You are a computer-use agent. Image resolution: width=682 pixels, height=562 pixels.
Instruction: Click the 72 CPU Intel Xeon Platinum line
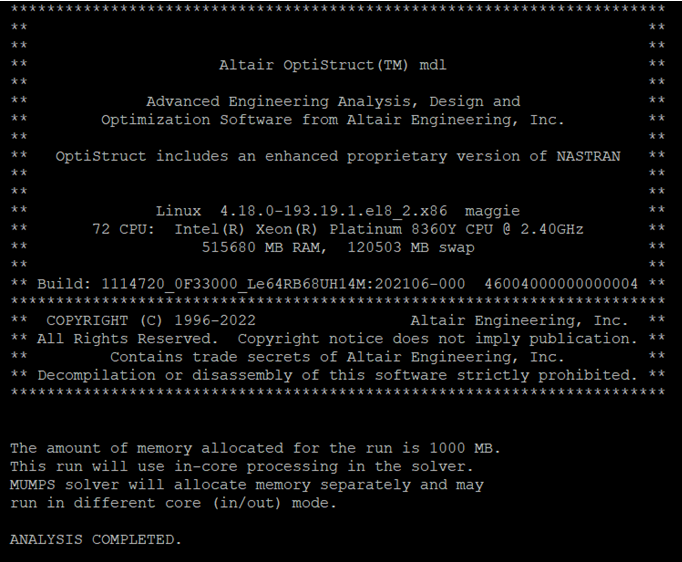pyautogui.click(x=338, y=229)
